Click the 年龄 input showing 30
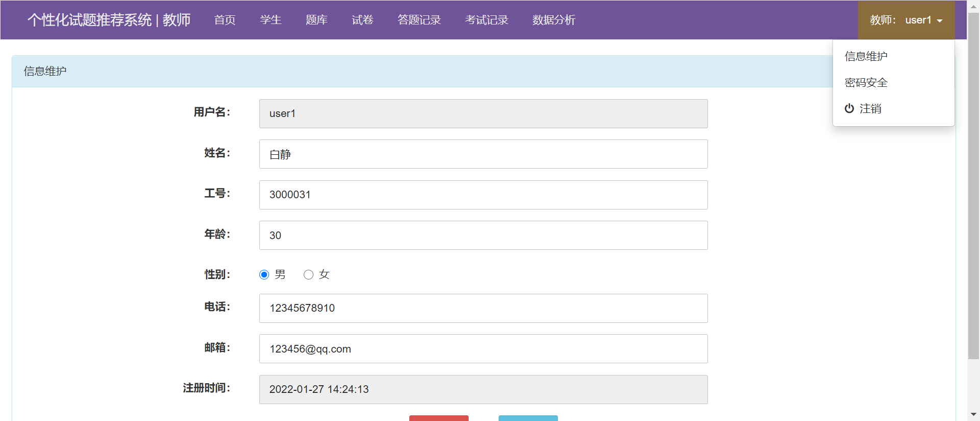This screenshot has width=980, height=421. pyautogui.click(x=483, y=236)
